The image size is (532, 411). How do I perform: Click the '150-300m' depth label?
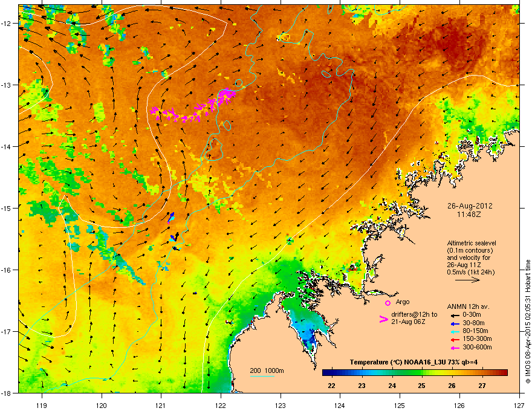[x=477, y=338]
